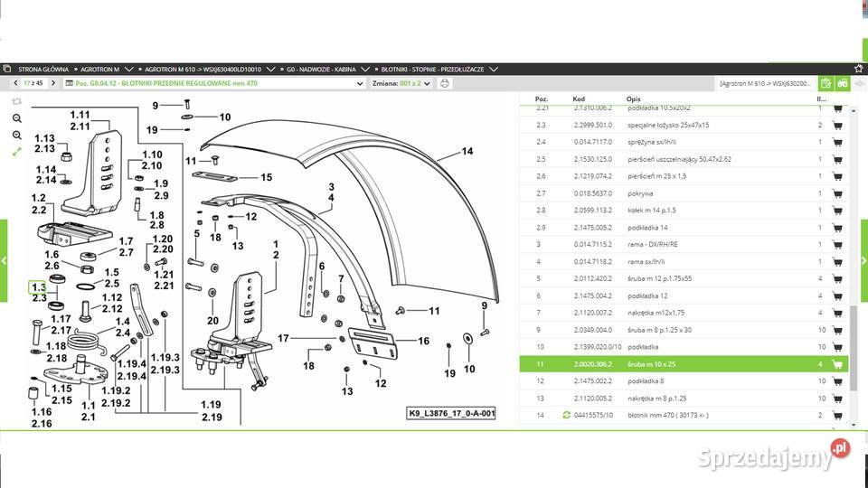This screenshot has height=488, width=868.
Task: Add pokrywa to cart
Action: pyautogui.click(x=837, y=193)
